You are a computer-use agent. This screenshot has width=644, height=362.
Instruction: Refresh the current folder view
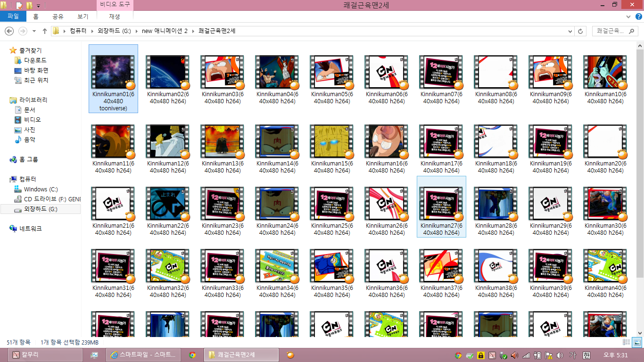tap(581, 31)
